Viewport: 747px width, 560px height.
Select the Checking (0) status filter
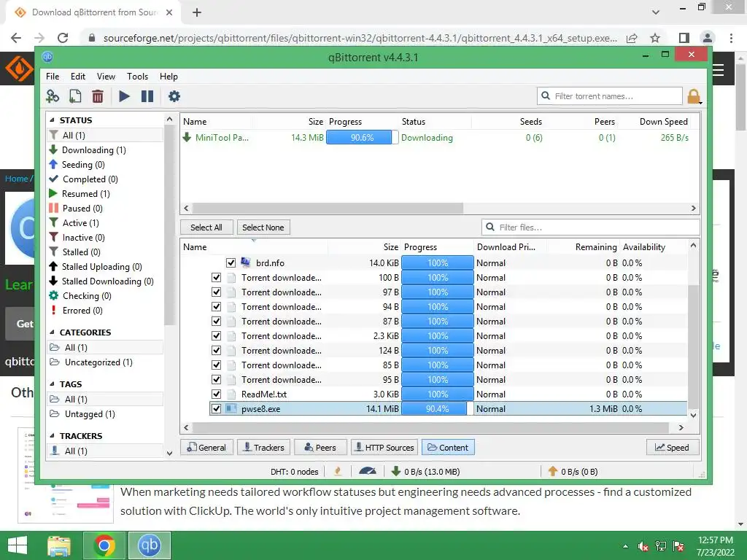pyautogui.click(x=87, y=296)
